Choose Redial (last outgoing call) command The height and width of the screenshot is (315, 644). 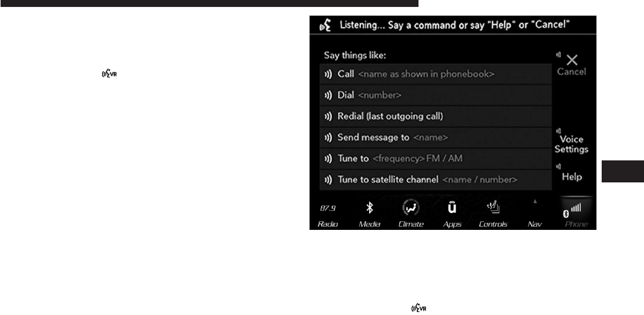[x=435, y=116]
